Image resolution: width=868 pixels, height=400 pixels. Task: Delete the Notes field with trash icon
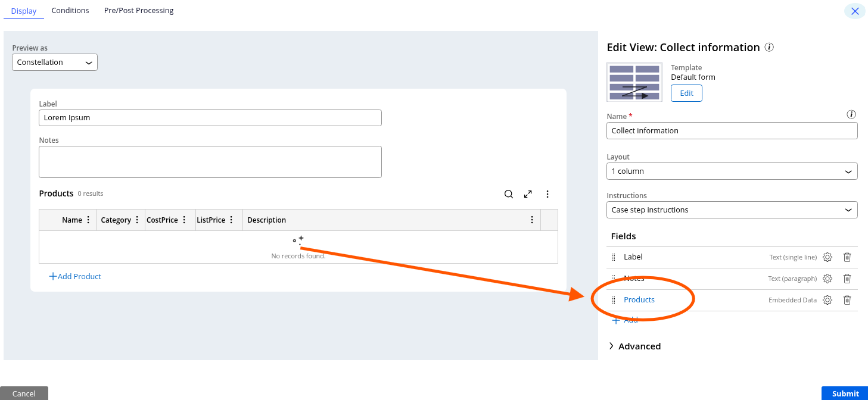[847, 279]
